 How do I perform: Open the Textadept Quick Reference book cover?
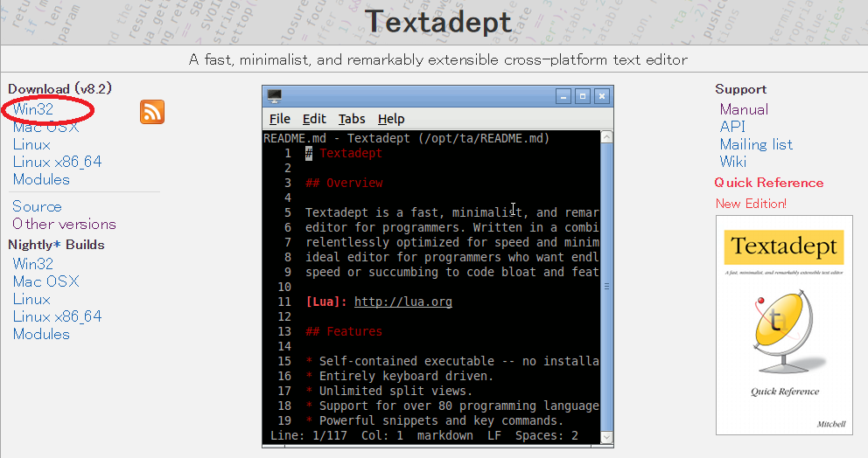pyautogui.click(x=784, y=324)
